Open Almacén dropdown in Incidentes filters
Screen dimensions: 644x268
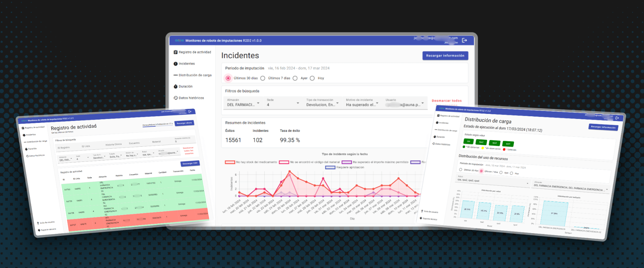coord(243,103)
